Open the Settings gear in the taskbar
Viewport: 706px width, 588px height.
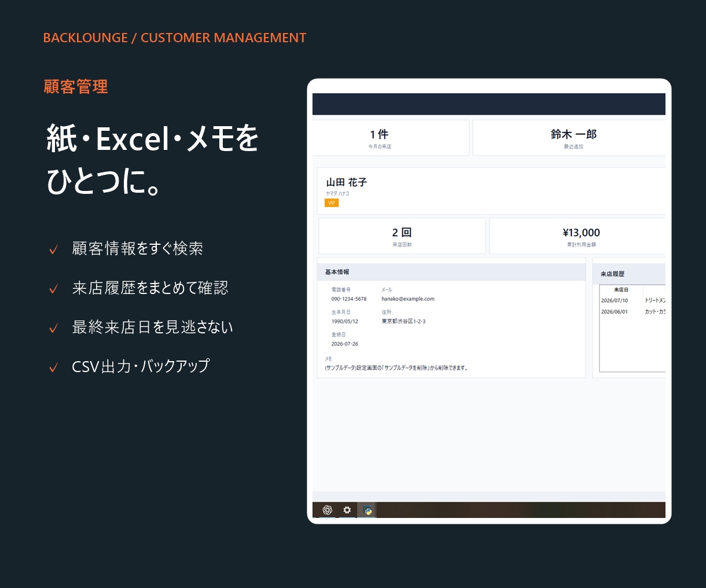(x=347, y=510)
